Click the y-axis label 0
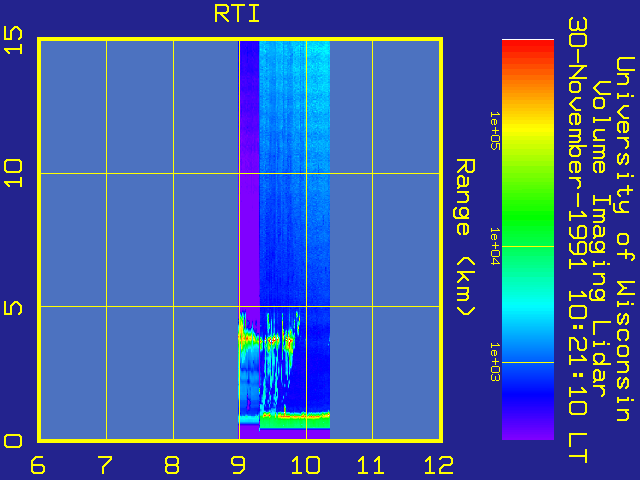The image size is (640, 480). coord(13,441)
